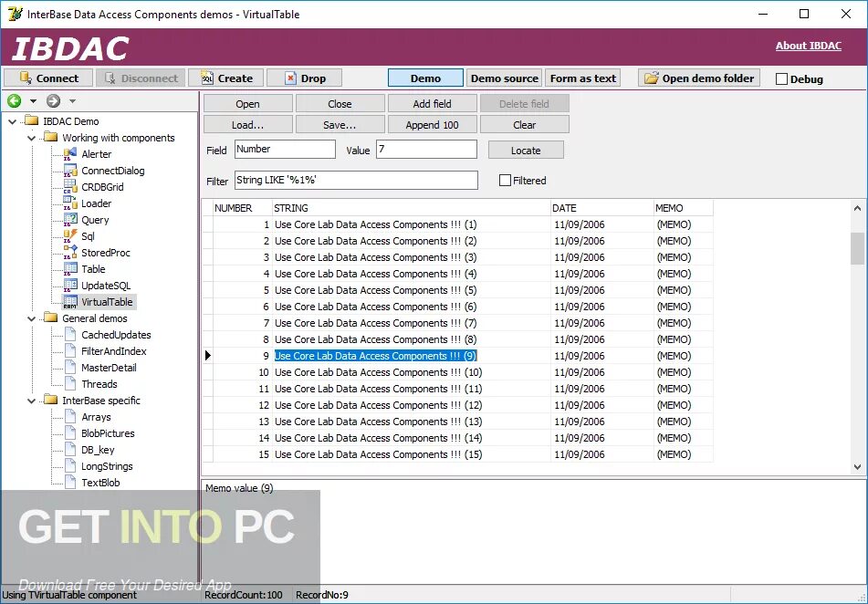The image size is (868, 604).
Task: Collapse the Working with components node
Action: tap(32, 138)
